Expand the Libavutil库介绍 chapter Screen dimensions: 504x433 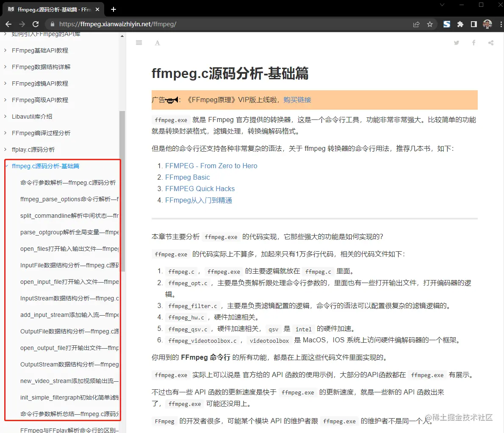click(x=5, y=117)
